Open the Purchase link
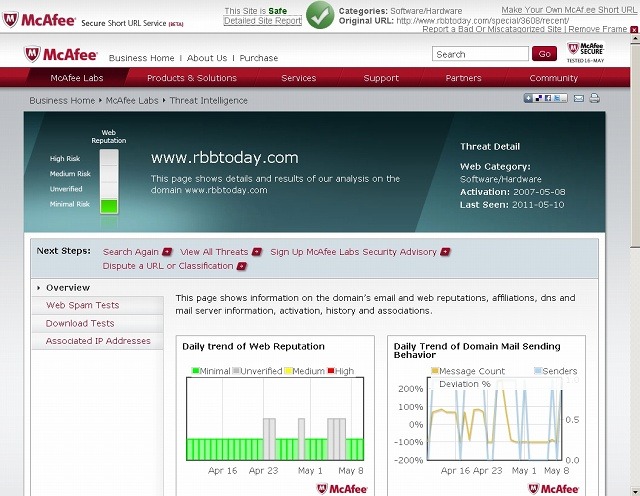Viewport: 640px width, 496px height. click(259, 58)
